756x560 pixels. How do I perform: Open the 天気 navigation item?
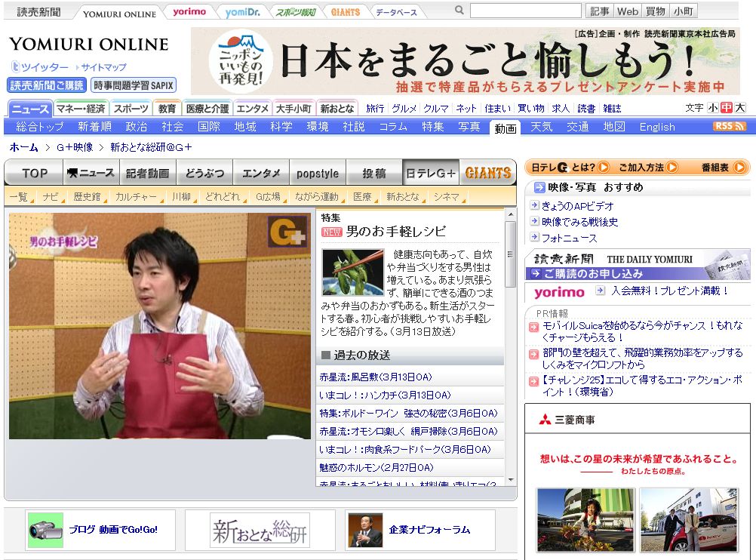click(541, 127)
